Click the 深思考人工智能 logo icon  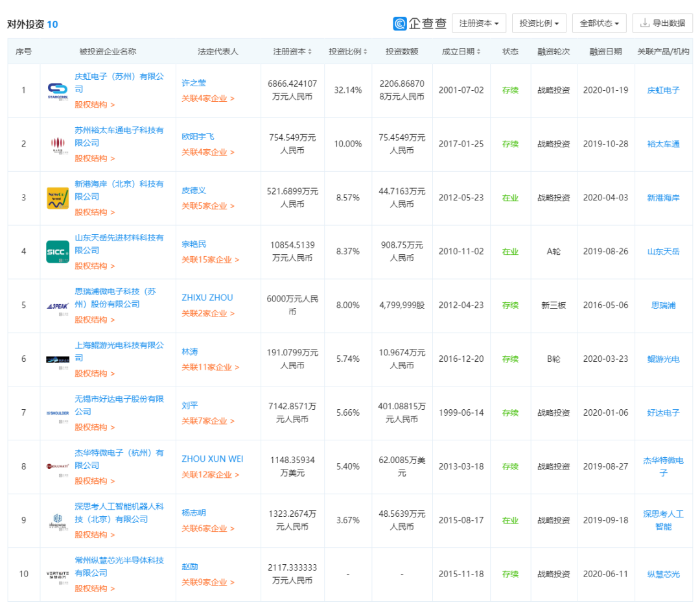(58, 521)
